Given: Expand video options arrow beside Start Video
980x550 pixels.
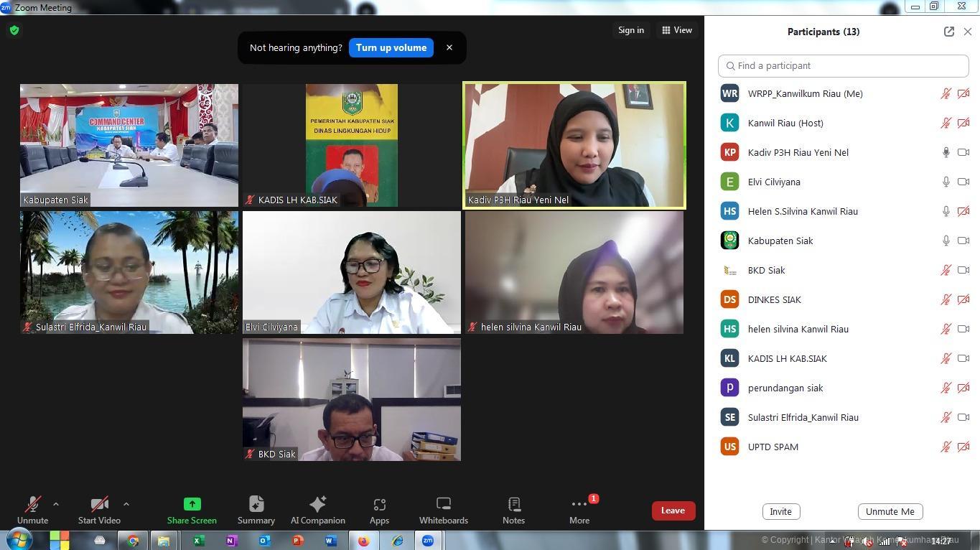Looking at the screenshot, I should (126, 504).
